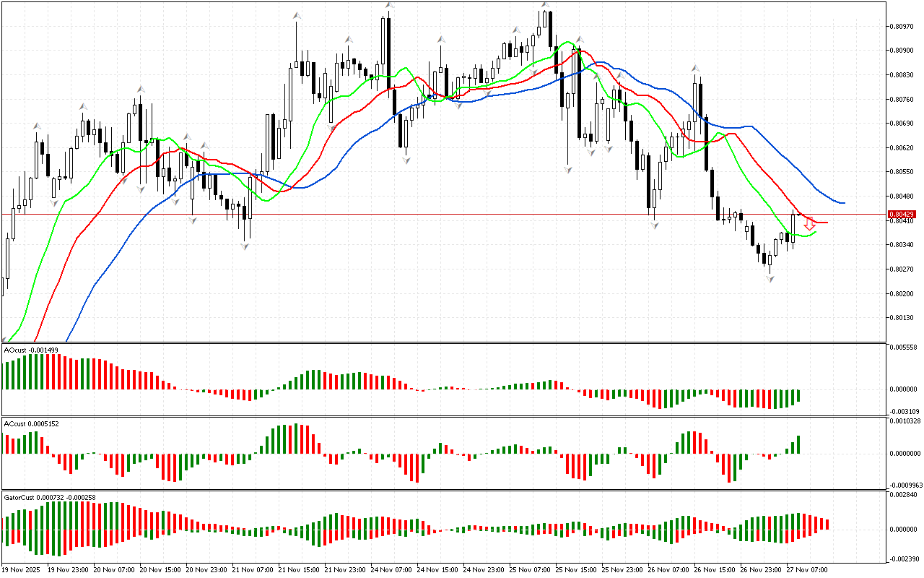This screenshot has width=924, height=578.
Task: Click the red down arrow sell signal
Action: click(810, 224)
